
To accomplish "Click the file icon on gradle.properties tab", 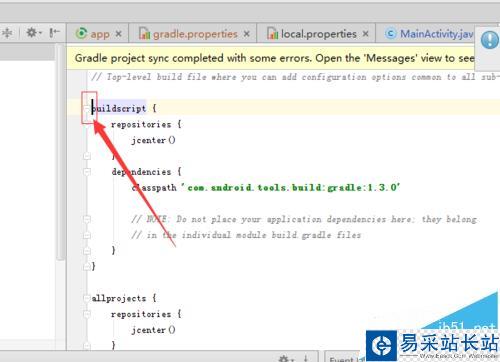I will click(x=144, y=34).
